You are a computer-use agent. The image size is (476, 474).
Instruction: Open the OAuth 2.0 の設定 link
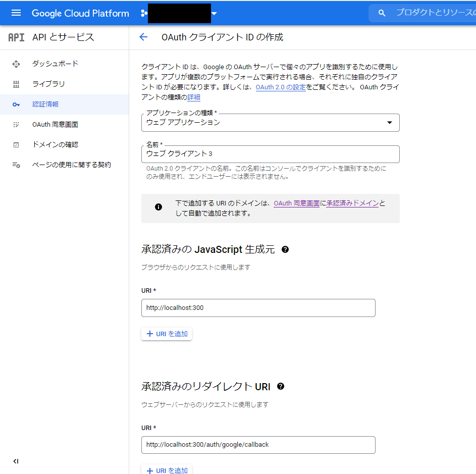coord(281,87)
